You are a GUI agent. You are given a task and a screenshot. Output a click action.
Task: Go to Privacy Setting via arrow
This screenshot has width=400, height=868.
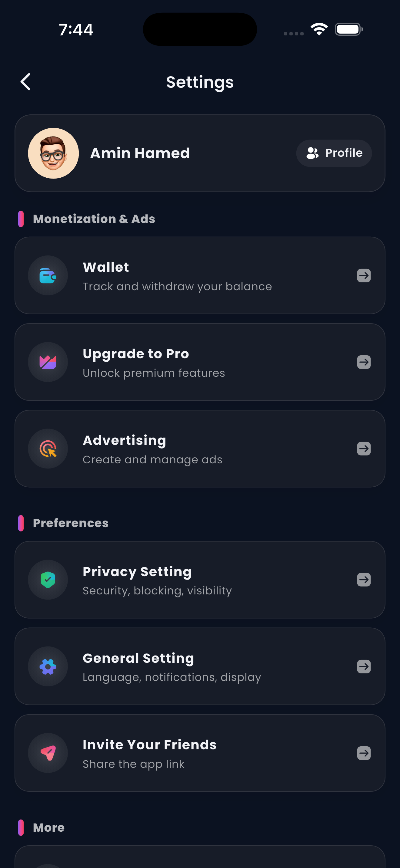coord(364,580)
